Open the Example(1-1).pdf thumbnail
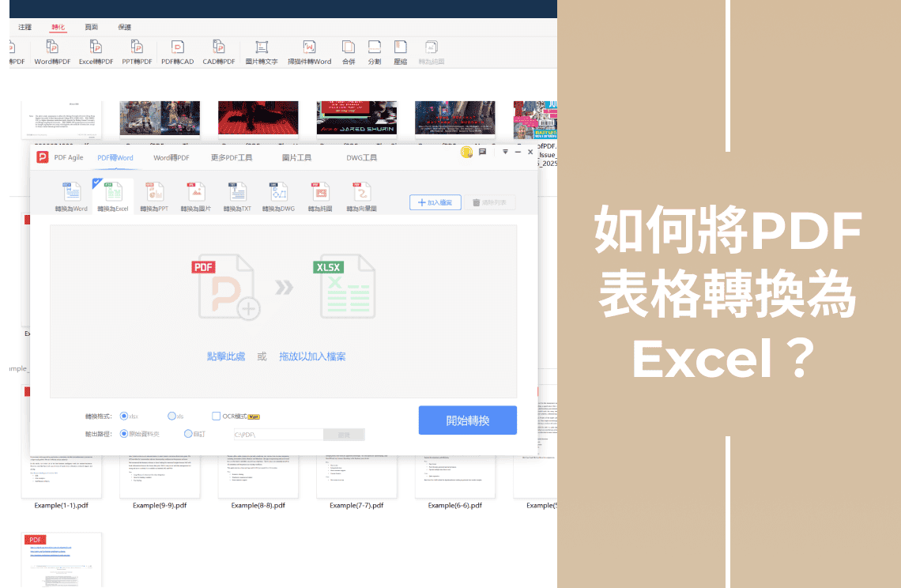Viewport: 901px width, 588px height. [x=62, y=476]
